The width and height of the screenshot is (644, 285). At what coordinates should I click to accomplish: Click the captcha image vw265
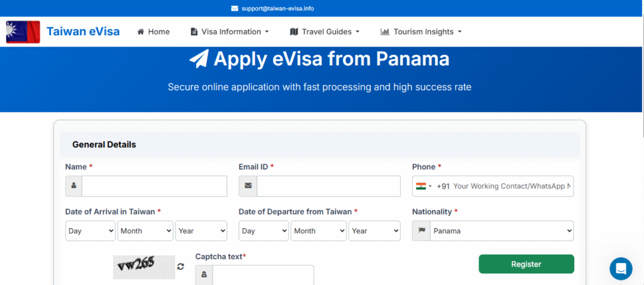(x=144, y=267)
